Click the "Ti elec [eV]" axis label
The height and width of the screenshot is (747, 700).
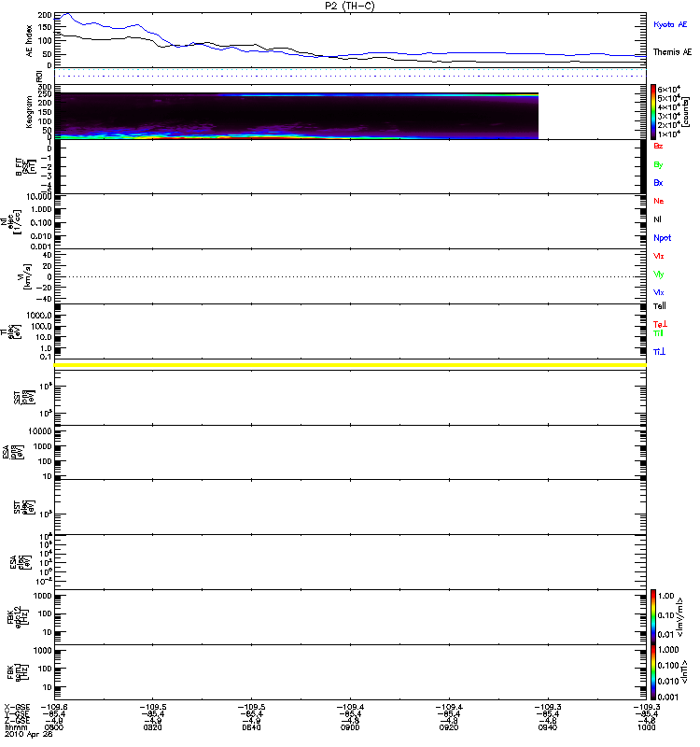11,332
